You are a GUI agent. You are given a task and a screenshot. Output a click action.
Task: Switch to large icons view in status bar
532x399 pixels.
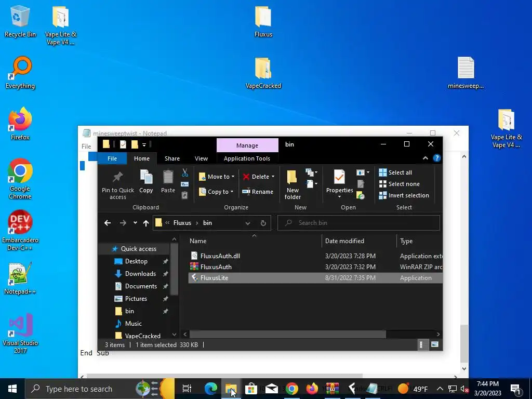coord(435,345)
